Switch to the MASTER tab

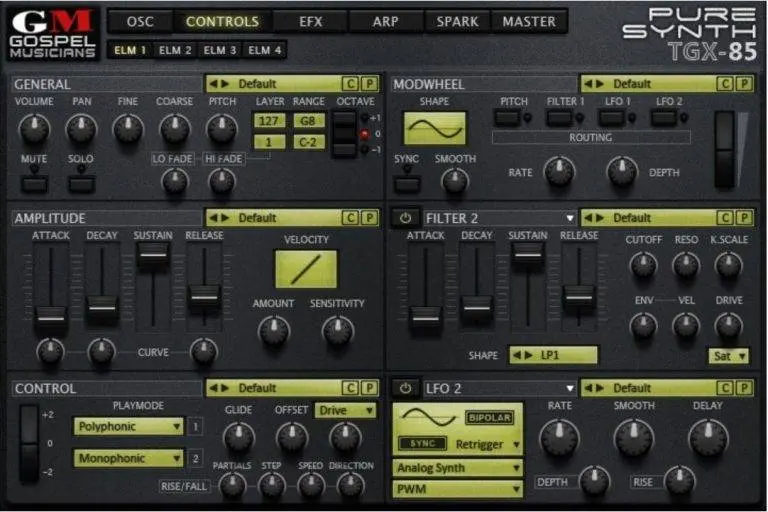(529, 22)
